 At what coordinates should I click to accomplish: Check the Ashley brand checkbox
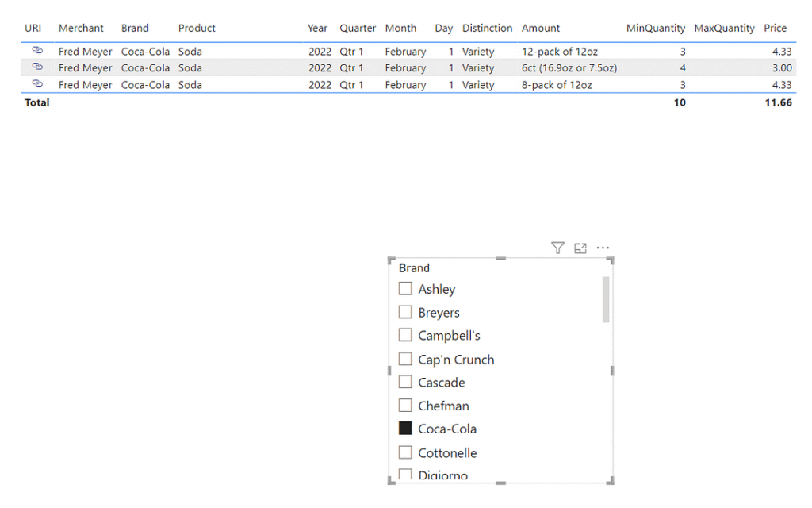pyautogui.click(x=405, y=289)
